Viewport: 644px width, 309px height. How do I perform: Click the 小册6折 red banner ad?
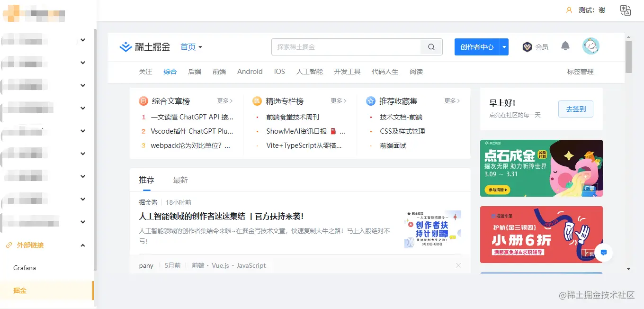pos(541,235)
